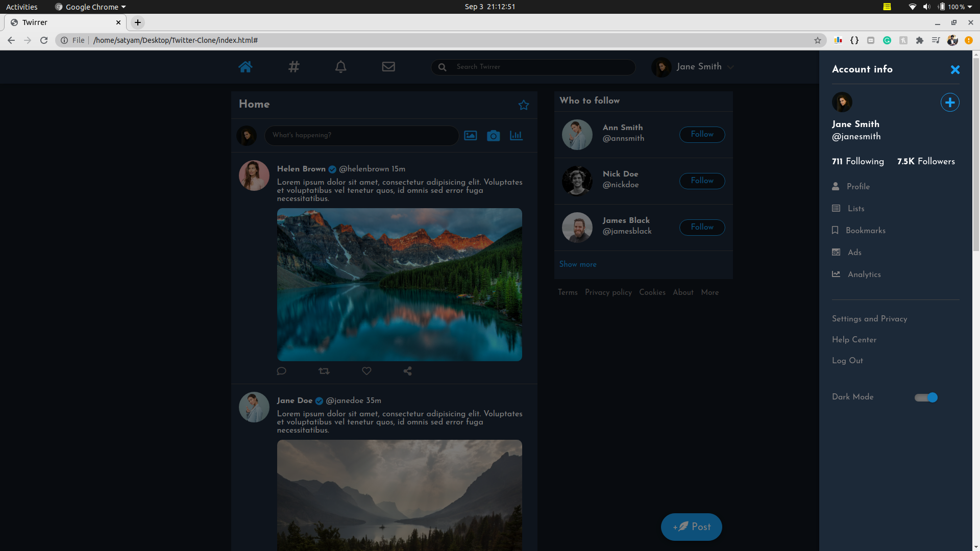Viewport: 980px width, 551px height.
Task: Open the Explore hashtag icon
Action: [x=293, y=66]
